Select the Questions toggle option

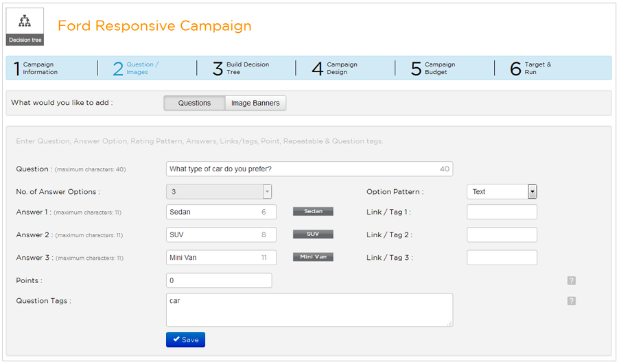tap(194, 103)
